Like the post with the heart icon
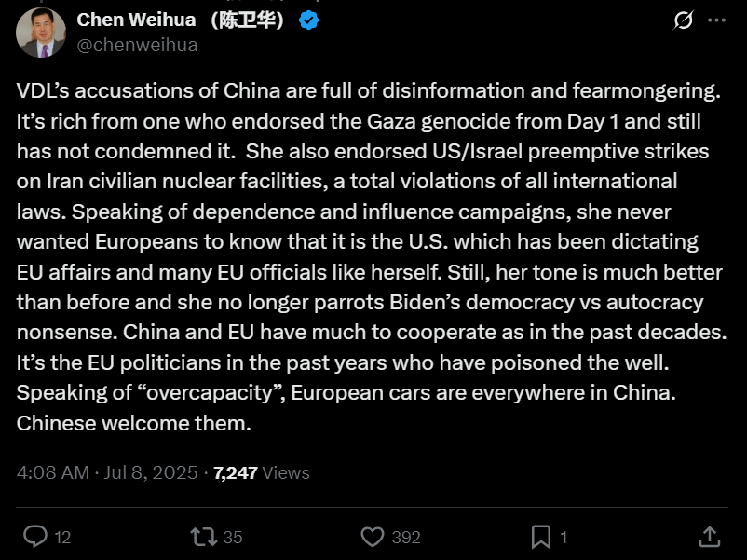Viewport: 747px width, 560px height. click(x=372, y=537)
